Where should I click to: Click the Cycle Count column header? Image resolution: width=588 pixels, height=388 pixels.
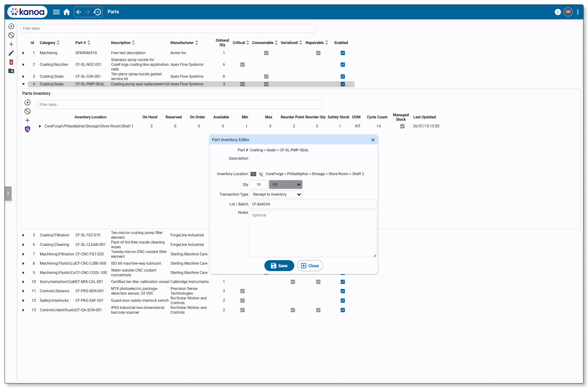coord(377,117)
